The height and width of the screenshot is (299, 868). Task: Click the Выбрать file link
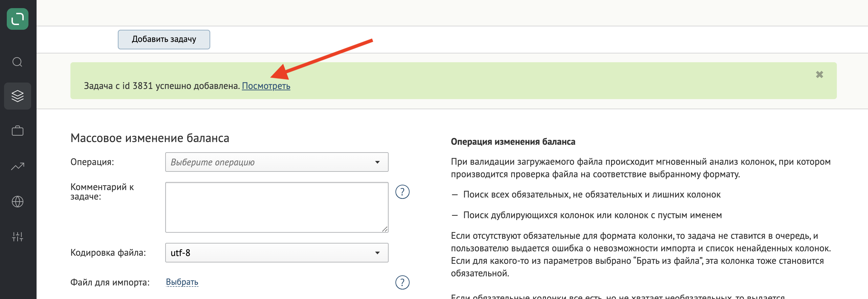[182, 282]
